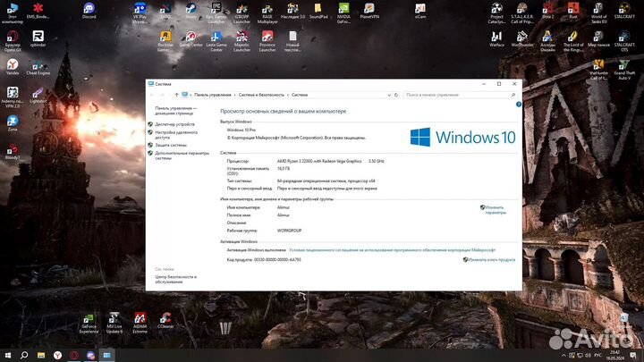Refresh the Система window address bar

(x=396, y=95)
